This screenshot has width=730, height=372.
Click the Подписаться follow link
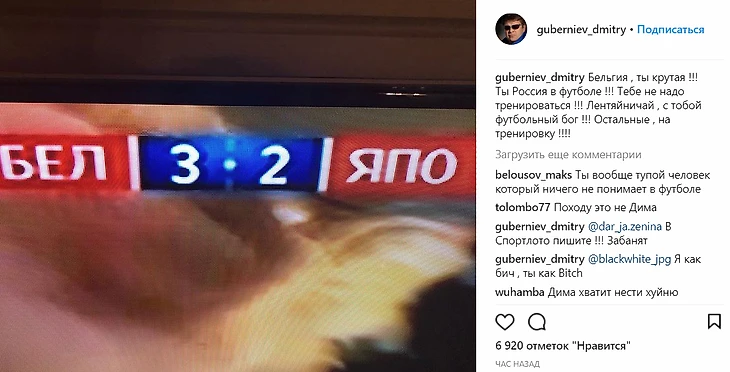tap(670, 29)
